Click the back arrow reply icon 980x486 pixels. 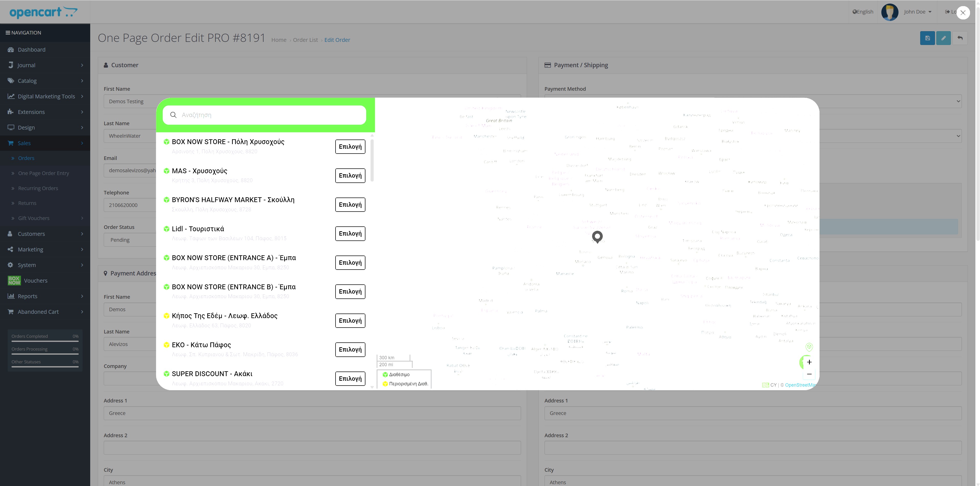click(x=960, y=38)
